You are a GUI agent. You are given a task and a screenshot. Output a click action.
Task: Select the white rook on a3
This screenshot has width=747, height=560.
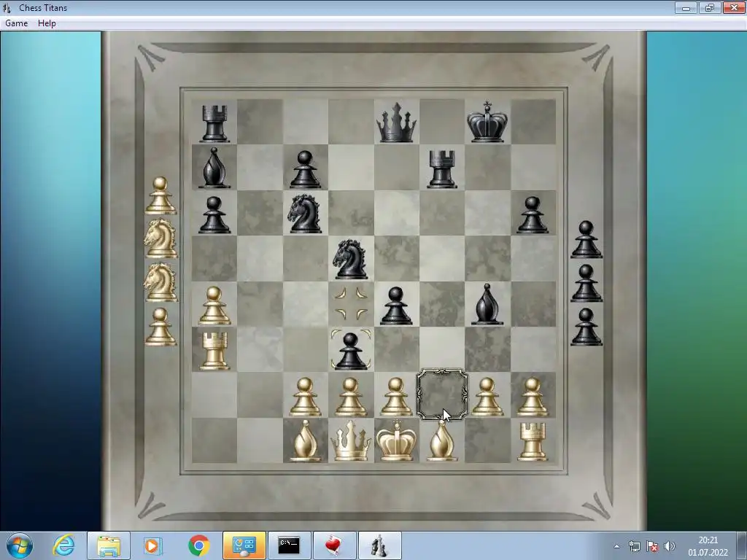[x=214, y=351]
